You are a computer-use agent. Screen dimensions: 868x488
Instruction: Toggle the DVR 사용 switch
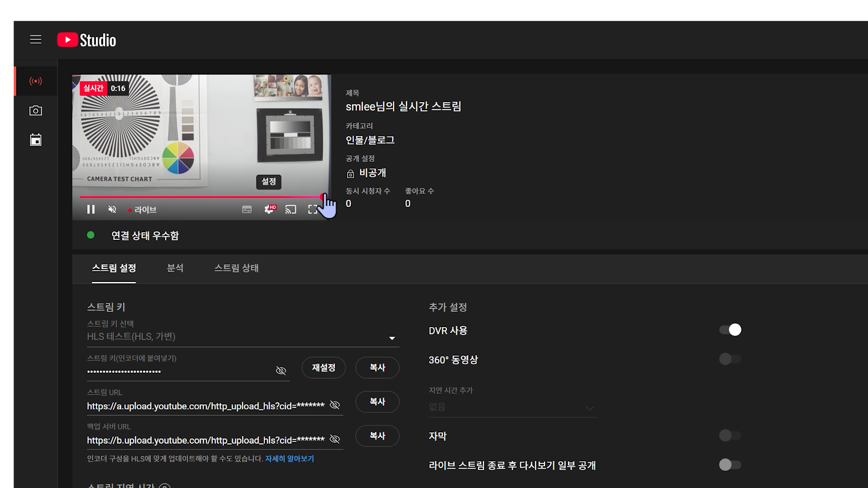point(730,330)
